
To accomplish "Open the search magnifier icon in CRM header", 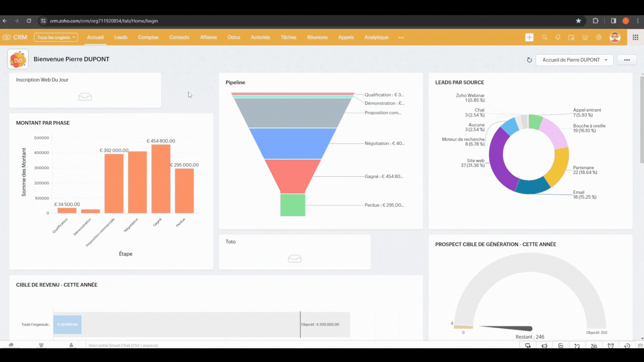I will click(x=544, y=37).
